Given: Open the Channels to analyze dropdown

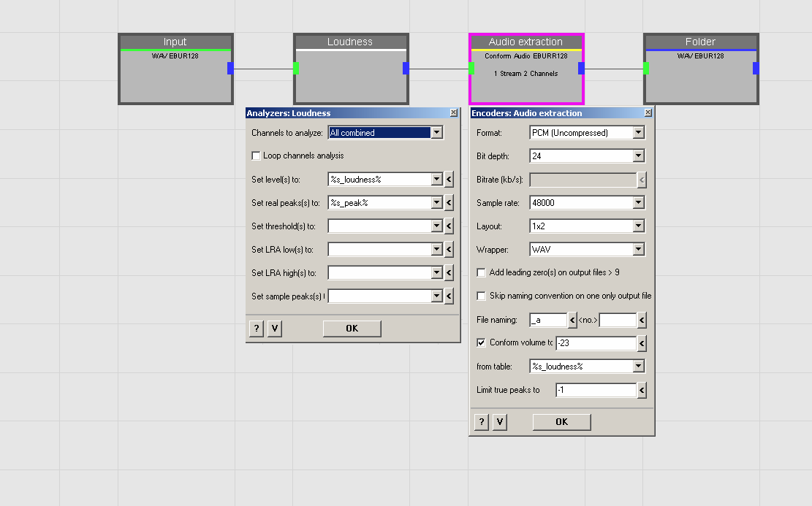Looking at the screenshot, I should tap(437, 133).
